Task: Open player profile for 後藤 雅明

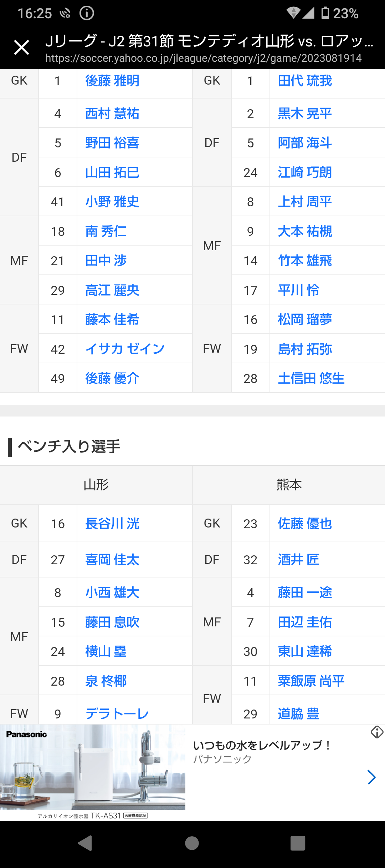Action: point(112,81)
